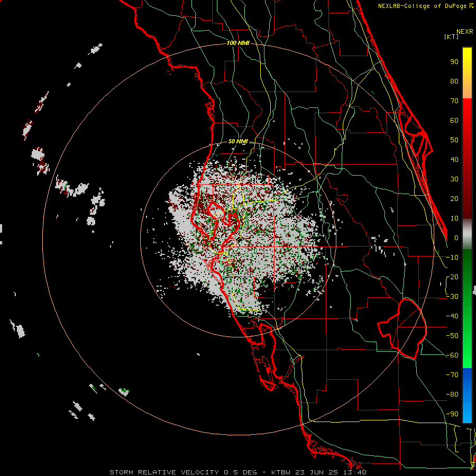Click the -20 value on velocity scale
The image size is (476, 476).
click(453, 277)
